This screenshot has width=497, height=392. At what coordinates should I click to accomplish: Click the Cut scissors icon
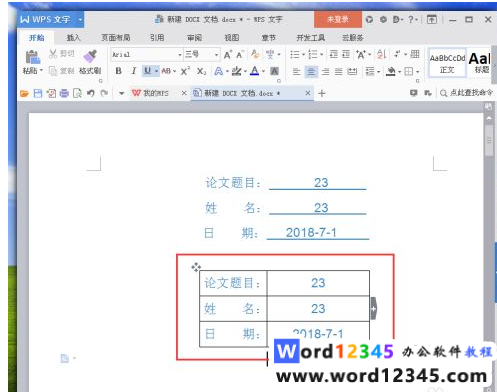click(53, 54)
